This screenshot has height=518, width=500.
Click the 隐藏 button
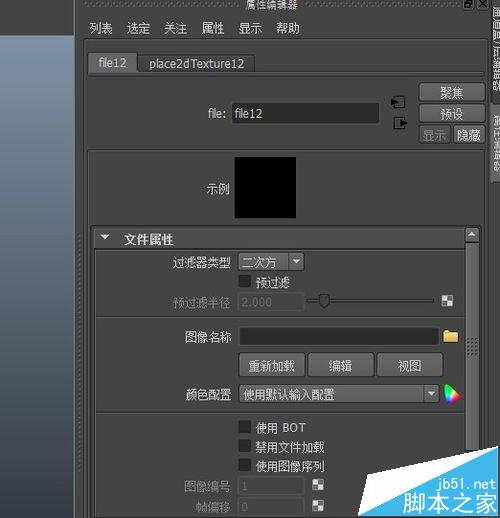(469, 135)
